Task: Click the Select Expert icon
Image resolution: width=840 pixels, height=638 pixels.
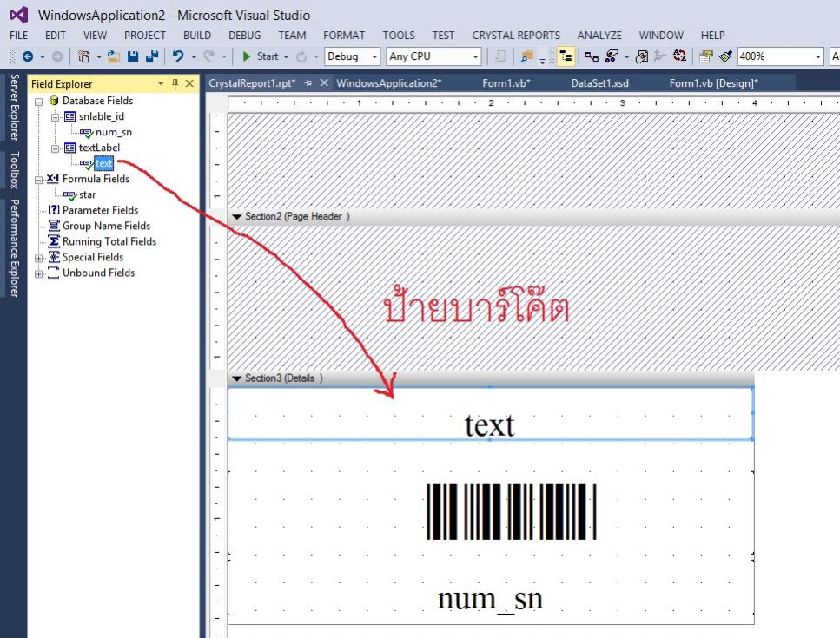Action: [612, 56]
